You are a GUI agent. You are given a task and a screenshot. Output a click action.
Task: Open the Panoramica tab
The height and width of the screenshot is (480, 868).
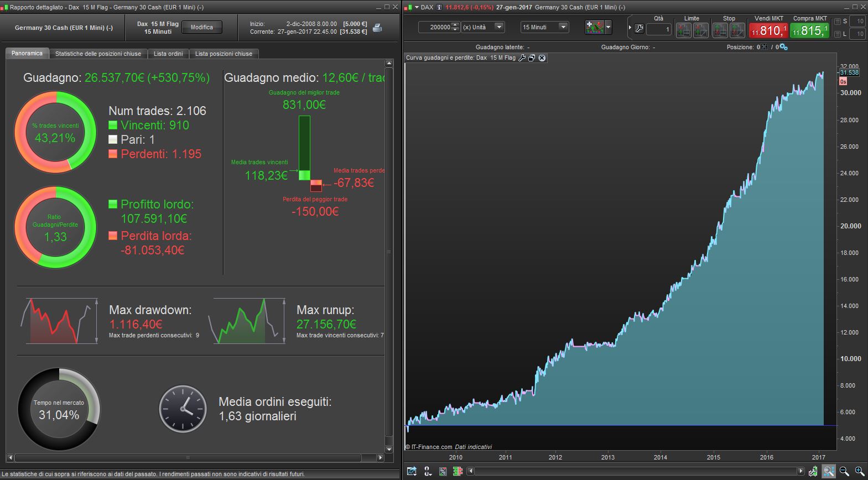coord(27,54)
